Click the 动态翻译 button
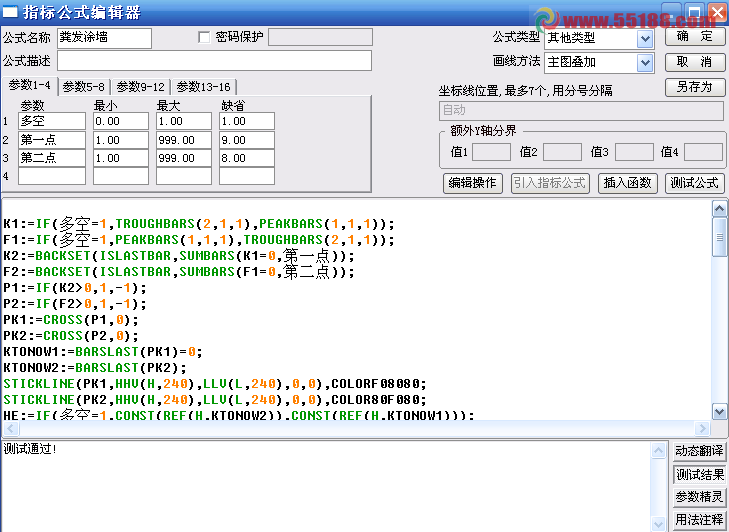 pyautogui.click(x=699, y=451)
